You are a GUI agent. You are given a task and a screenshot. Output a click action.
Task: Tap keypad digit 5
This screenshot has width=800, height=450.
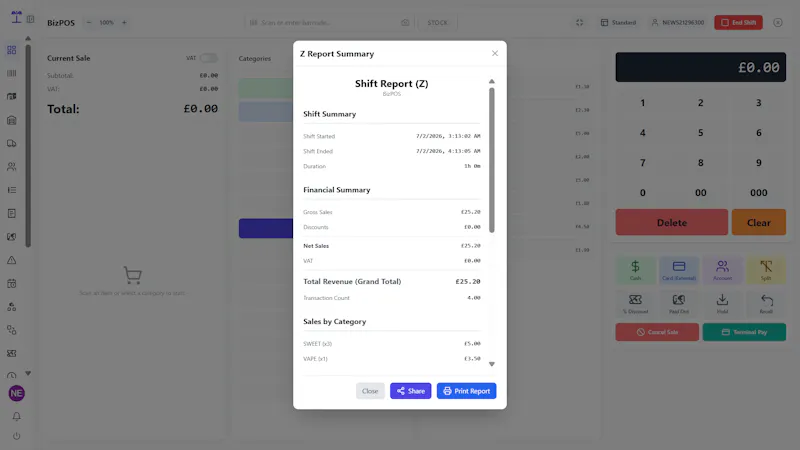(x=701, y=133)
